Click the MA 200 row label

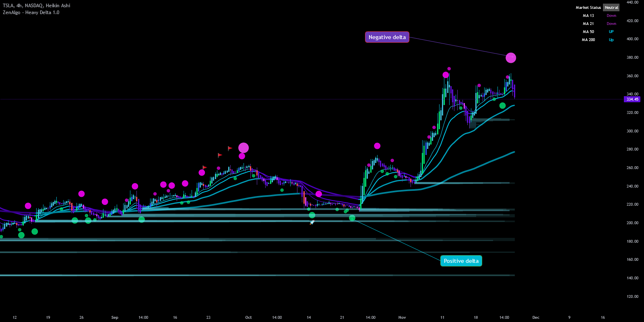click(x=588, y=40)
